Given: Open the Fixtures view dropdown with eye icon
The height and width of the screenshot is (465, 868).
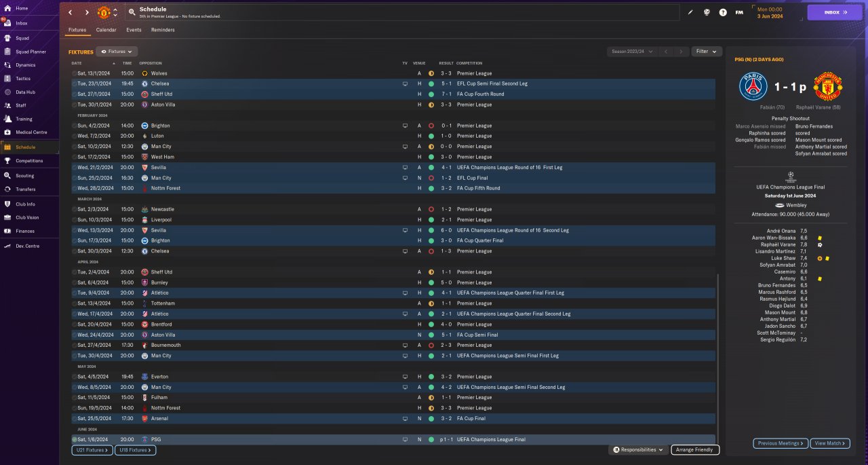Looking at the screenshot, I should click(x=117, y=52).
